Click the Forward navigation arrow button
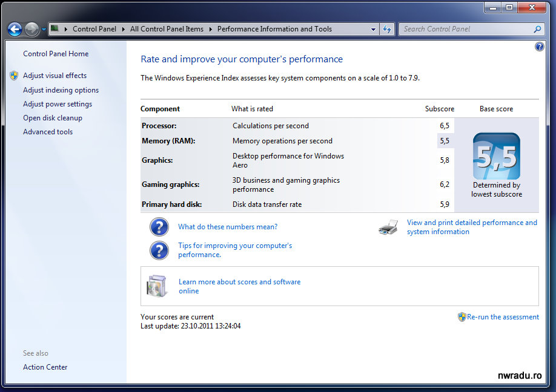Screen dimensions: 556x392 coord(32,30)
